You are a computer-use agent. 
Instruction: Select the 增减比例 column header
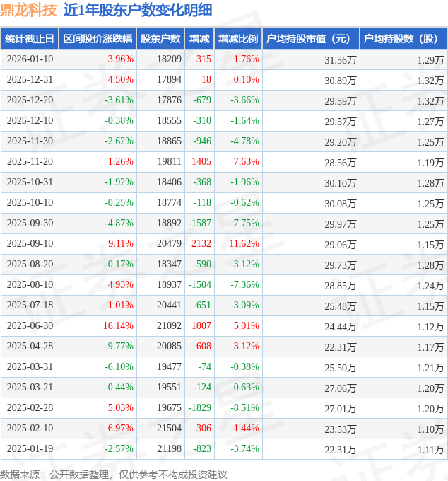pos(238,39)
